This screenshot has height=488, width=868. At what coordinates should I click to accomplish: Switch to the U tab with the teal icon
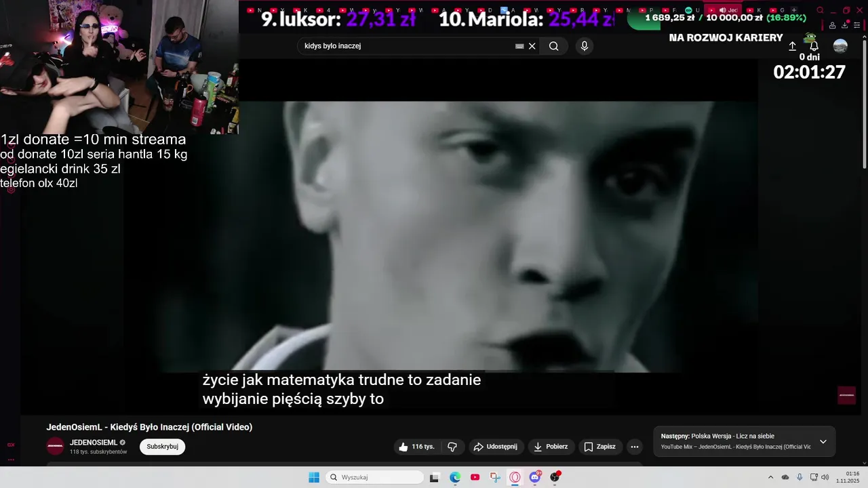pos(693,10)
